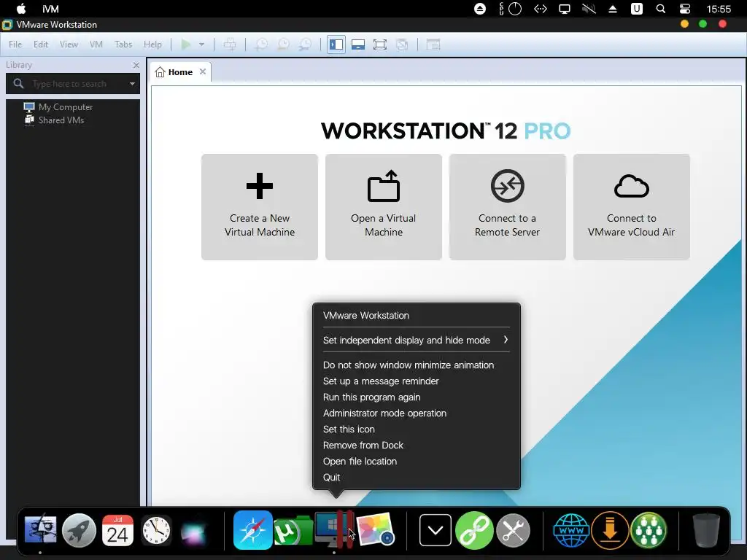Open the Tabs menu
The height and width of the screenshot is (560, 747).
click(x=123, y=44)
